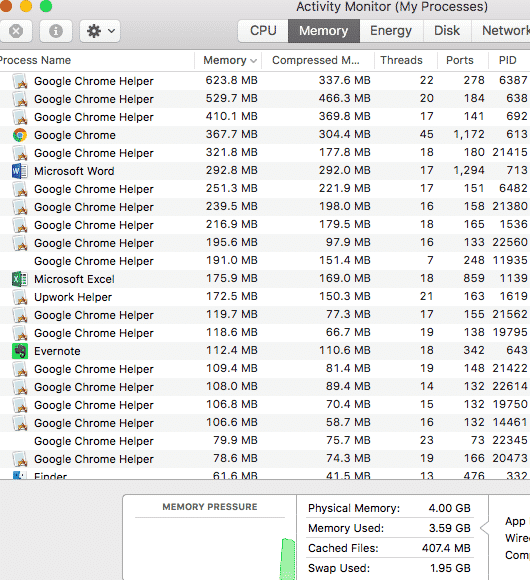The width and height of the screenshot is (530, 580).
Task: Click the Activity Monitor window title
Action: [392, 7]
